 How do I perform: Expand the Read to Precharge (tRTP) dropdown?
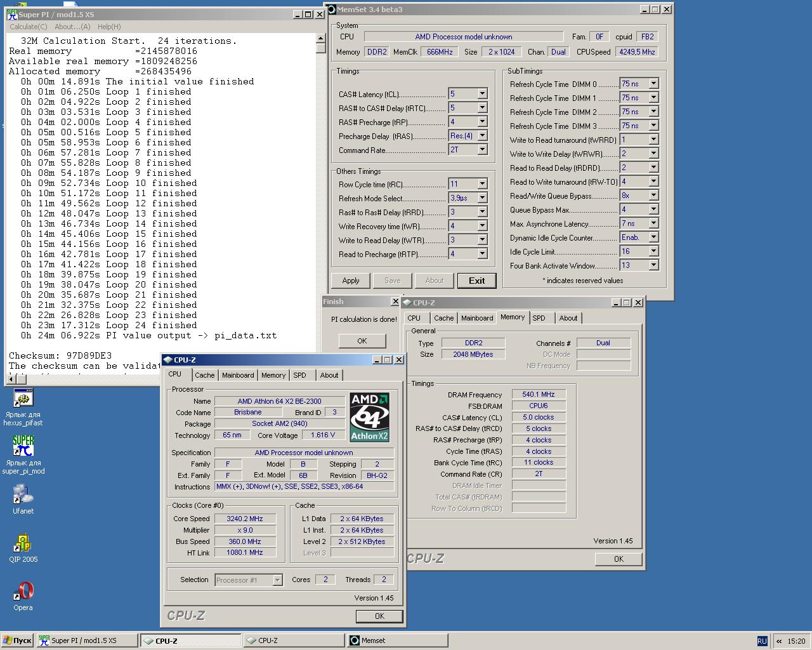click(482, 254)
